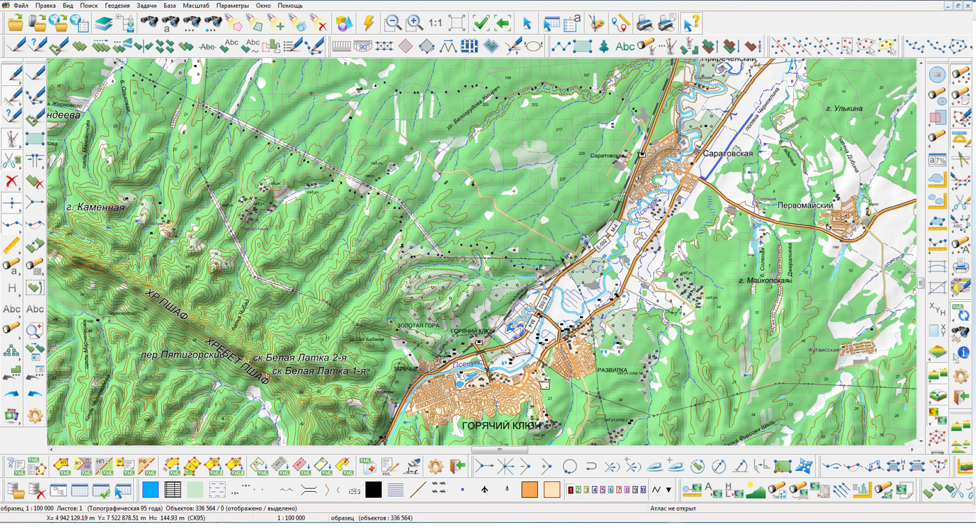
Task: Open the Геодезия menu
Action: pyautogui.click(x=117, y=6)
